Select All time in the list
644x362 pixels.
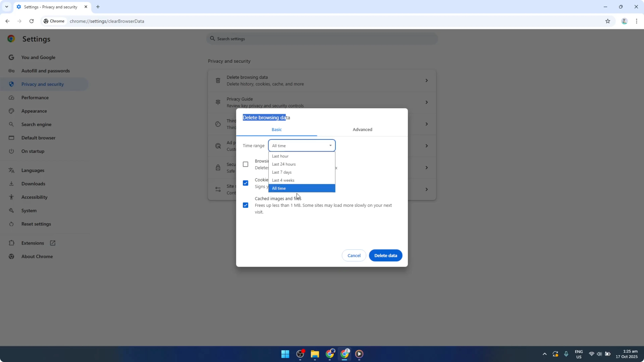(x=302, y=188)
